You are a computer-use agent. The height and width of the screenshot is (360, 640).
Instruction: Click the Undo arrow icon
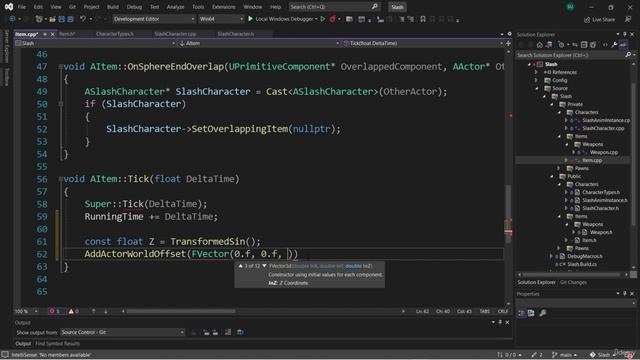pos(83,19)
